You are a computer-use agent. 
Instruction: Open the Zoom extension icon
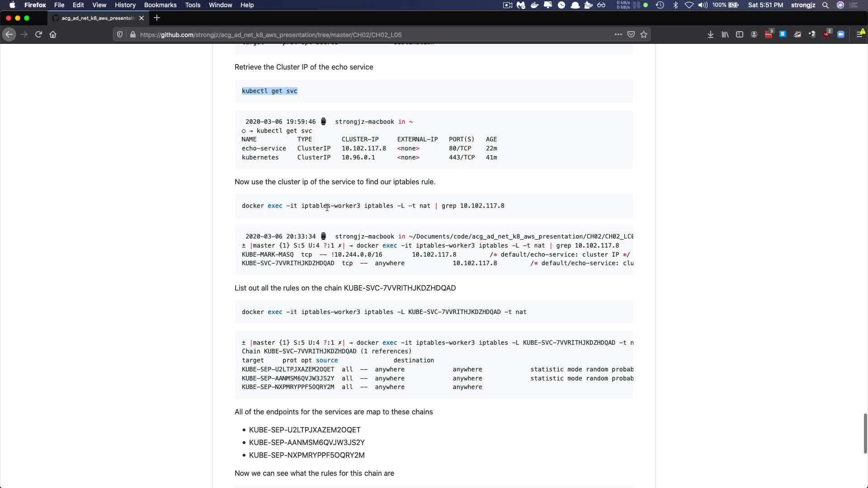coord(841,34)
